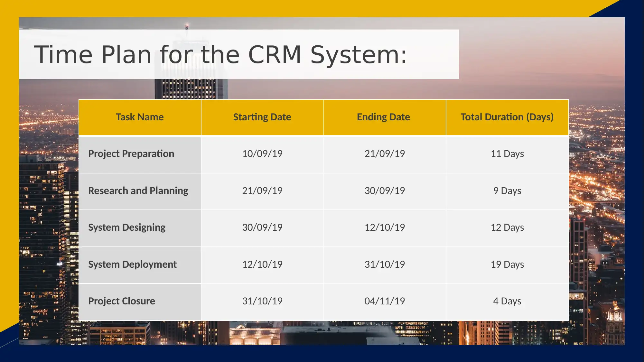The height and width of the screenshot is (362, 644).
Task: Select Project Preparation ending date 21/09/19
Action: 385,154
